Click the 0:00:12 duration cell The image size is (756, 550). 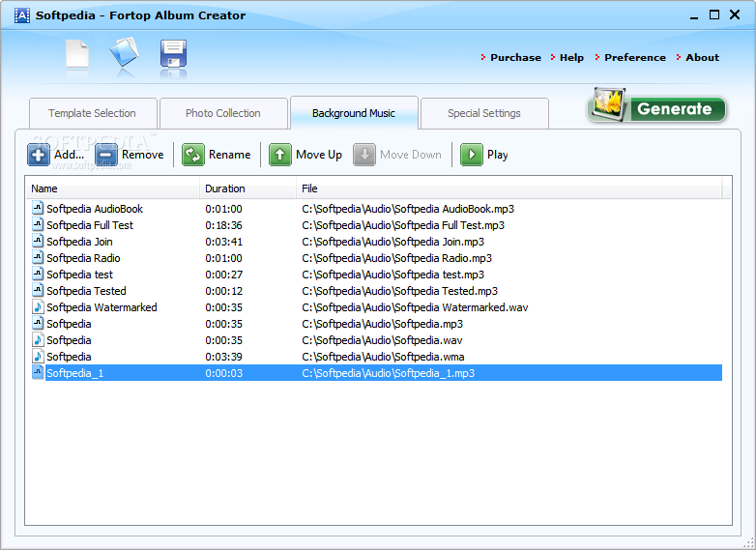tap(223, 291)
